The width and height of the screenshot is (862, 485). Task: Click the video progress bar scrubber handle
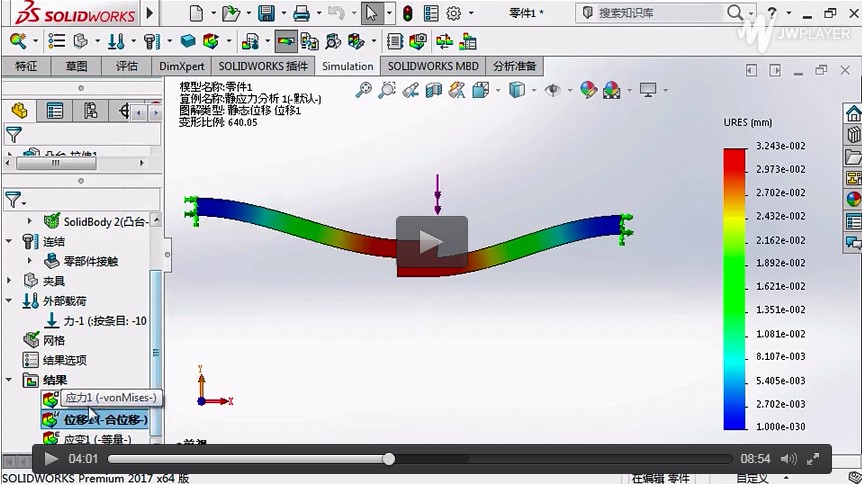[388, 459]
